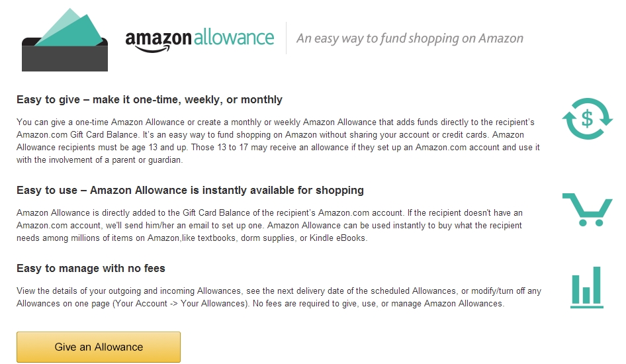Select the 'Easy to give' heading
The height and width of the screenshot is (364, 626).
tap(150, 100)
